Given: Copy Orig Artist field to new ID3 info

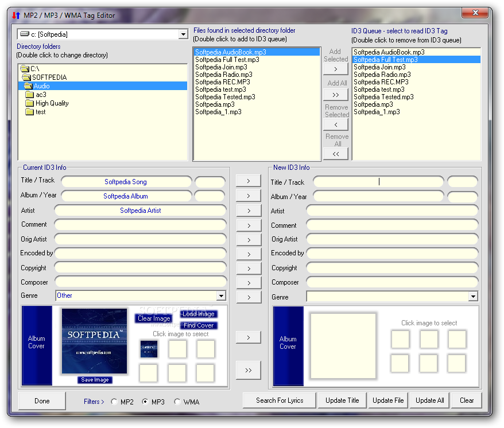Looking at the screenshot, I should (x=249, y=240).
